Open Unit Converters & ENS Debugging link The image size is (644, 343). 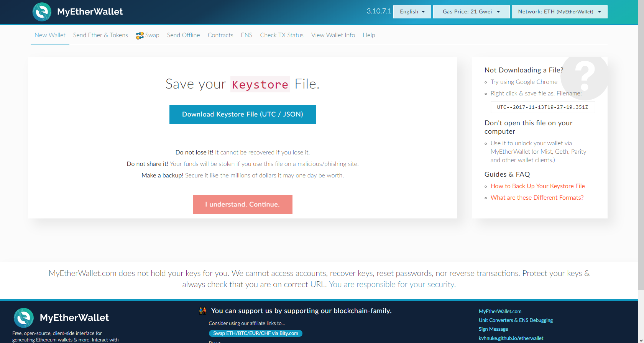click(x=516, y=320)
